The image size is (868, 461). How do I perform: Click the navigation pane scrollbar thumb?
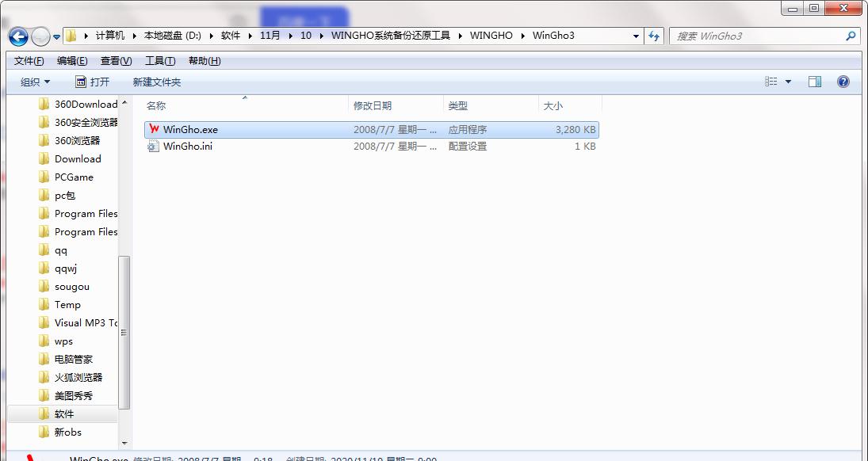tap(124, 332)
